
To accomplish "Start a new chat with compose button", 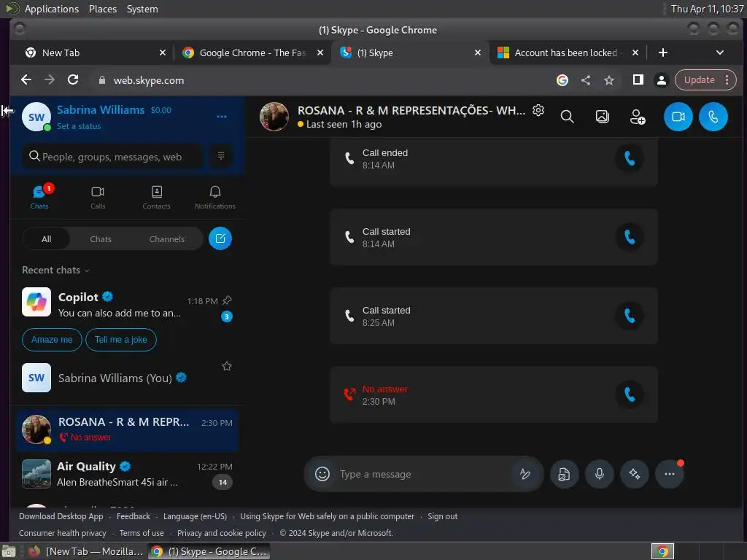I will (x=220, y=238).
